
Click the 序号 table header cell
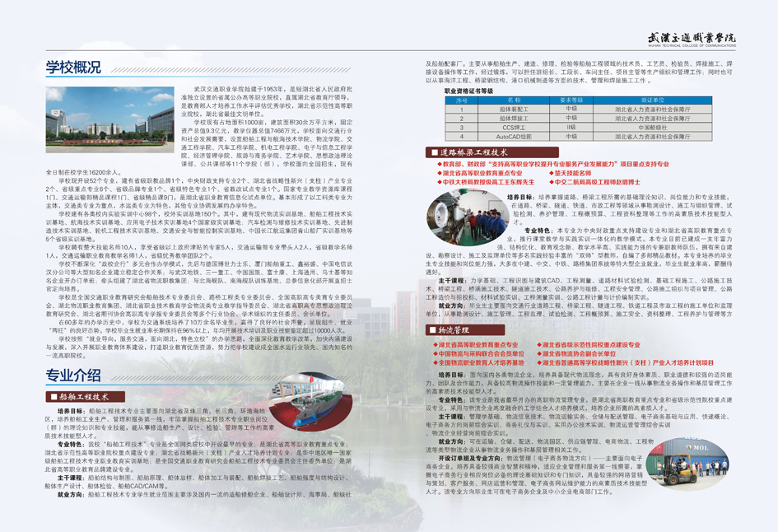[461, 100]
